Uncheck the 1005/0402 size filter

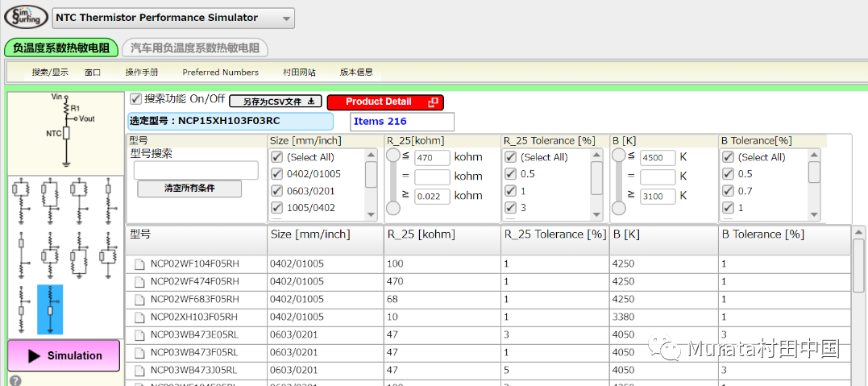(x=276, y=208)
